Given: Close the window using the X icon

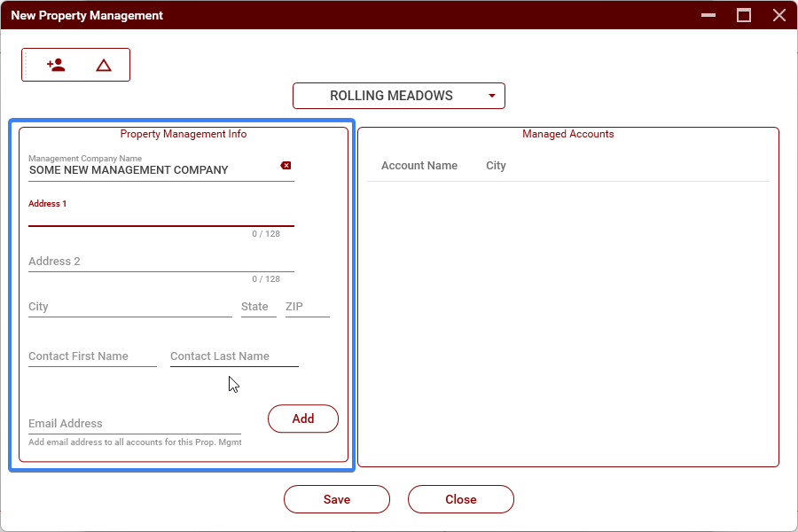Looking at the screenshot, I should (779, 15).
